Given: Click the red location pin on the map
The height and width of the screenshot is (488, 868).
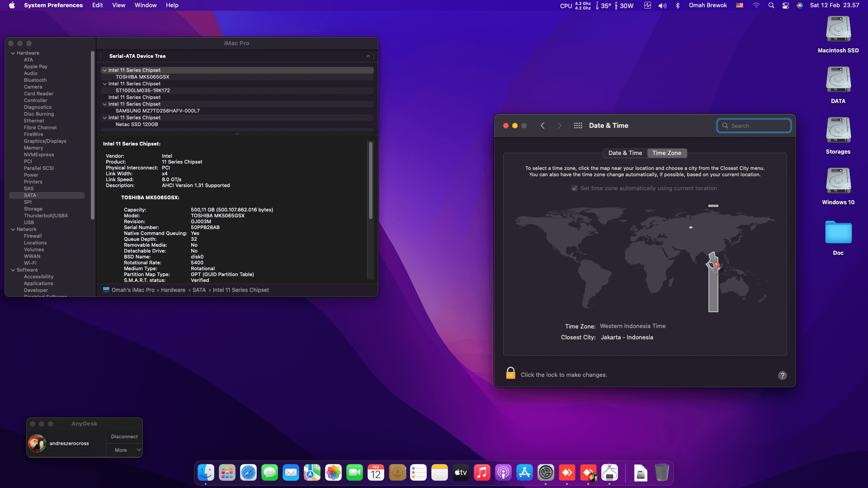Looking at the screenshot, I should point(717,265).
